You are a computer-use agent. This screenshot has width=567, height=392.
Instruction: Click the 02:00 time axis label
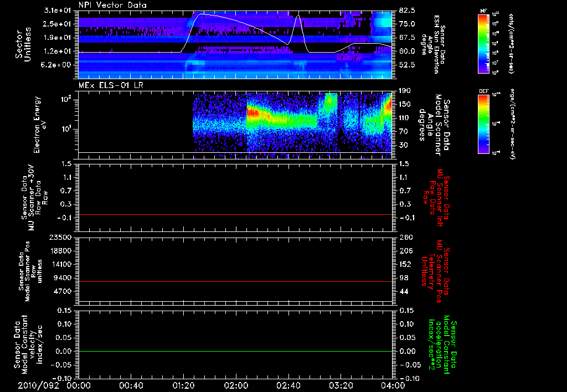236,385
